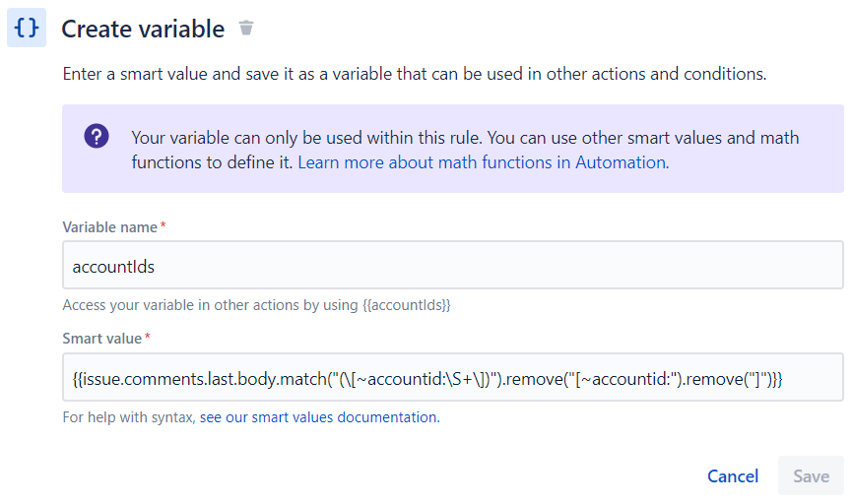Cancel the variable creation
Screen dimensions: 852x504
click(733, 476)
